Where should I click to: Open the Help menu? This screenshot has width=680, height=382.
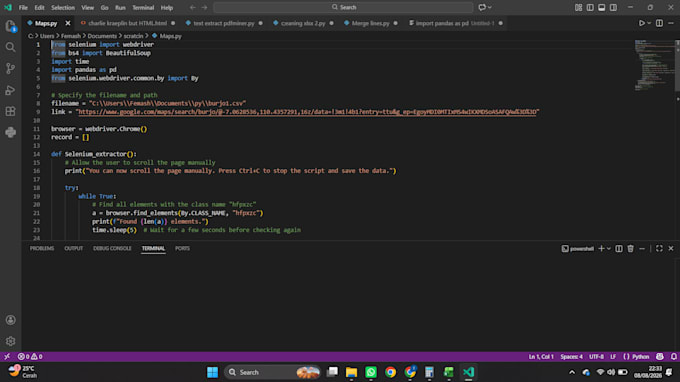pos(167,7)
